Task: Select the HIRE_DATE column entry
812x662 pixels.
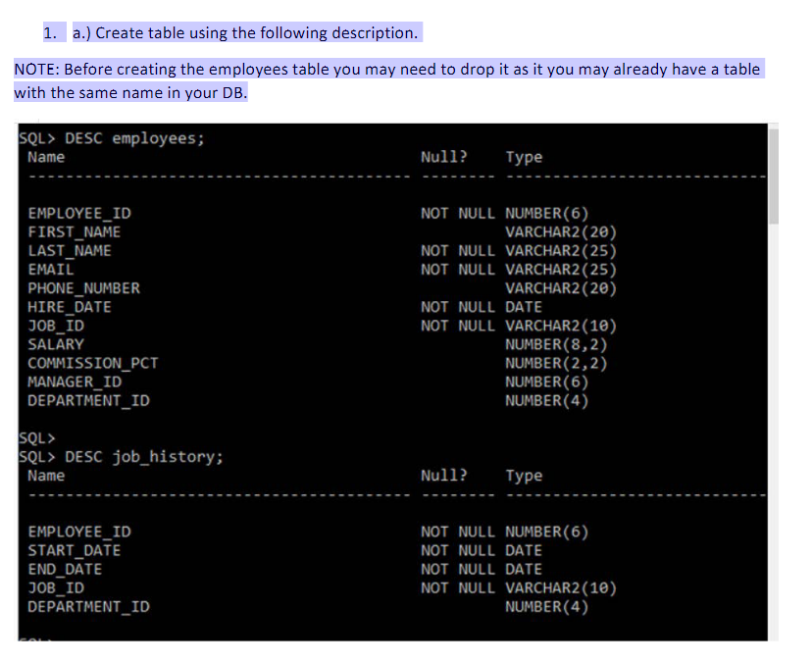Action: [65, 306]
